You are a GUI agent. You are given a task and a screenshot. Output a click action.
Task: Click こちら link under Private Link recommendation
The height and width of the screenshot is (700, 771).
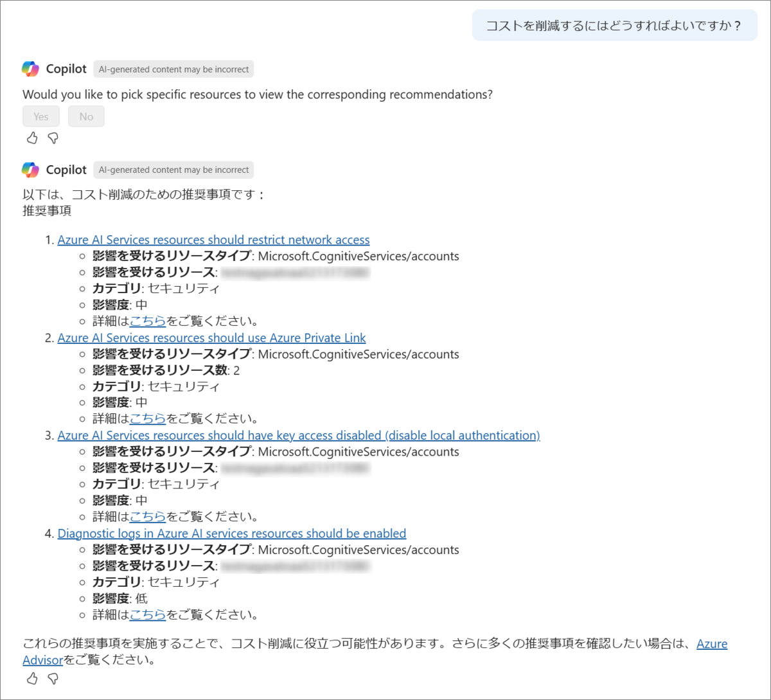pyautogui.click(x=148, y=418)
